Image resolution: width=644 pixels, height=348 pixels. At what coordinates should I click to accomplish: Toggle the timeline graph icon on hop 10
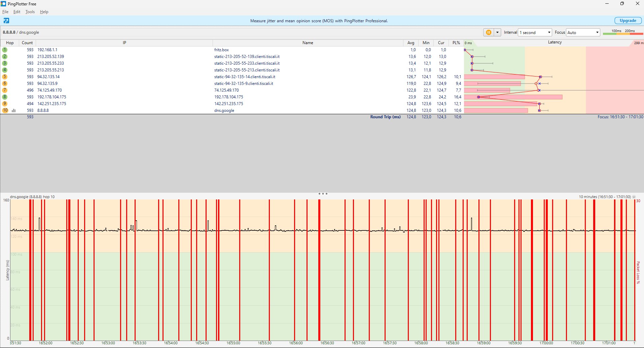tap(14, 110)
